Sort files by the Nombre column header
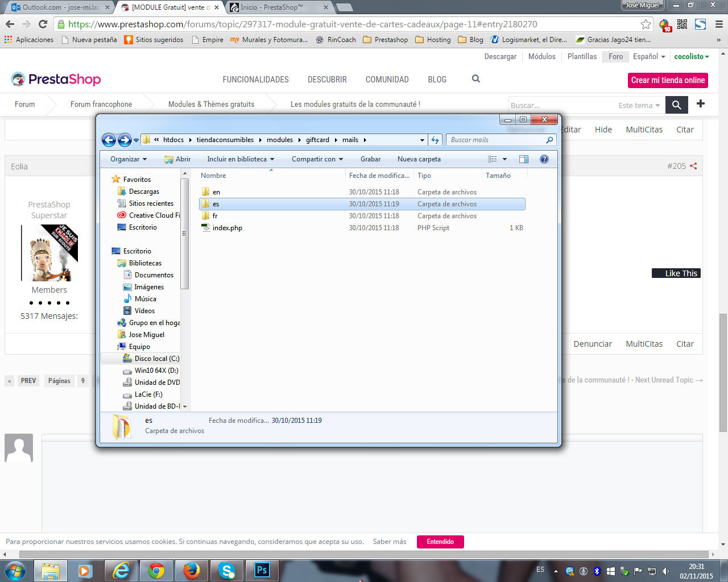728x582 pixels. pyautogui.click(x=213, y=176)
